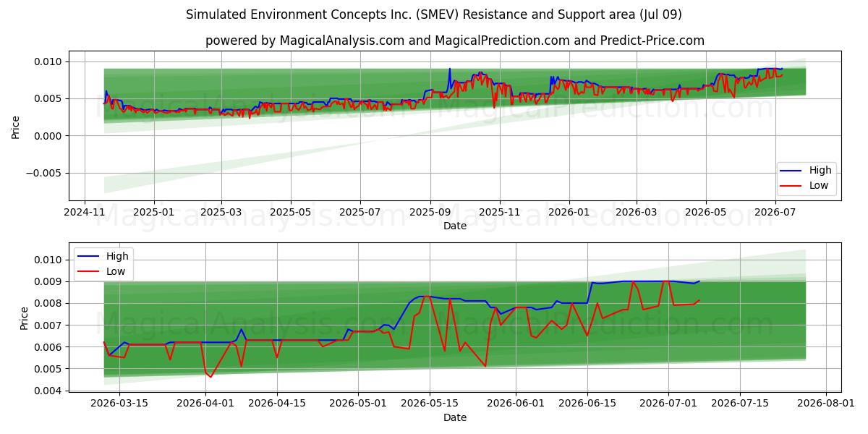Click the 2026-05-15 tick label
868x434 pixels.
point(430,403)
